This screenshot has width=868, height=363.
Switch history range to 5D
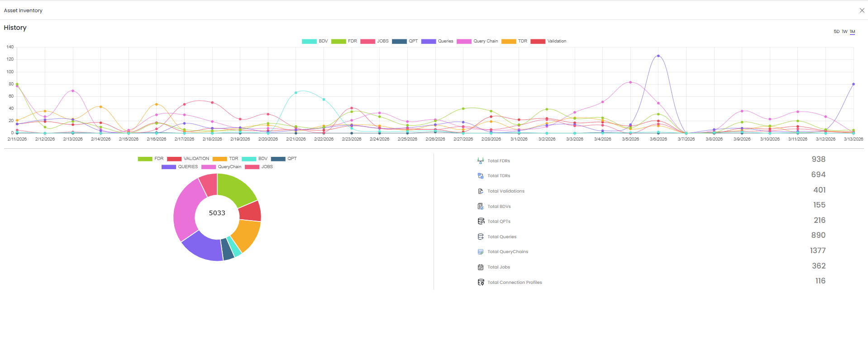(x=836, y=32)
